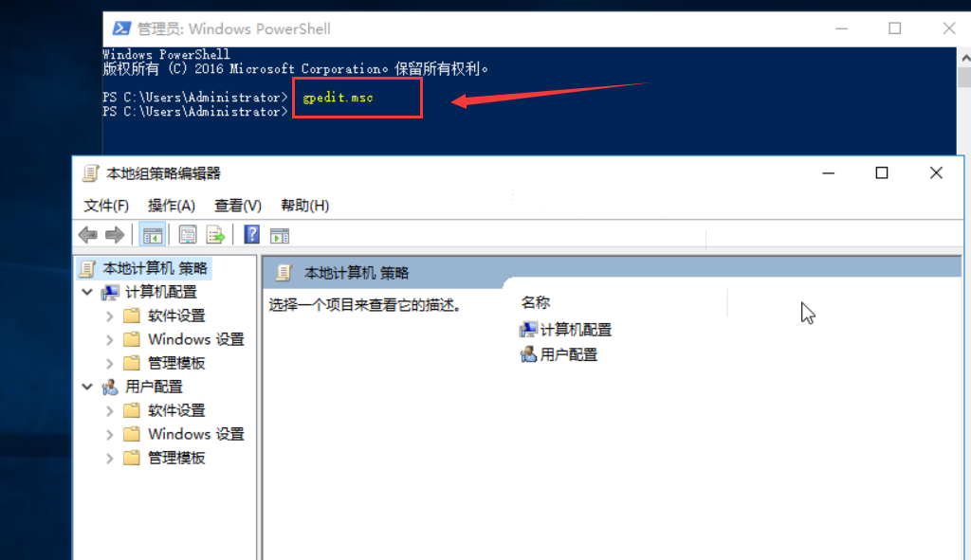Select Windows 设置 label under 计算机配置
The image size is (971, 560).
coord(196,339)
